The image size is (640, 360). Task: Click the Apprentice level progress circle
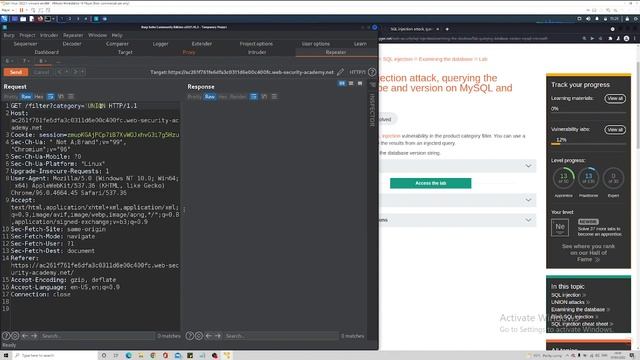tap(563, 178)
